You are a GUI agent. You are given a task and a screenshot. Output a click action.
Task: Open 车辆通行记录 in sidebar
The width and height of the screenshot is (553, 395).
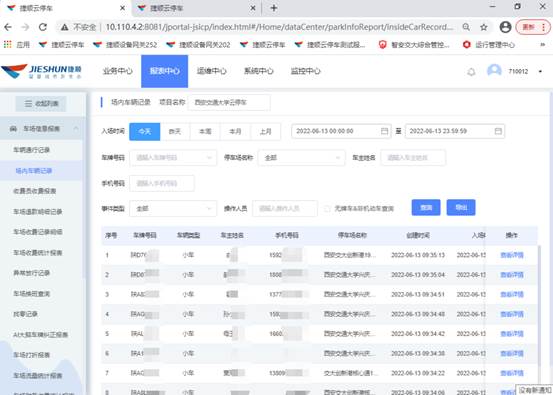pyautogui.click(x=32, y=150)
